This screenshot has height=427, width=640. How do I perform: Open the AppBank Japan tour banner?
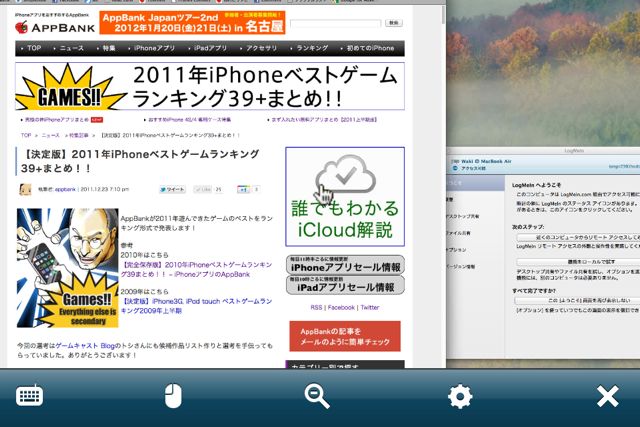coord(192,22)
